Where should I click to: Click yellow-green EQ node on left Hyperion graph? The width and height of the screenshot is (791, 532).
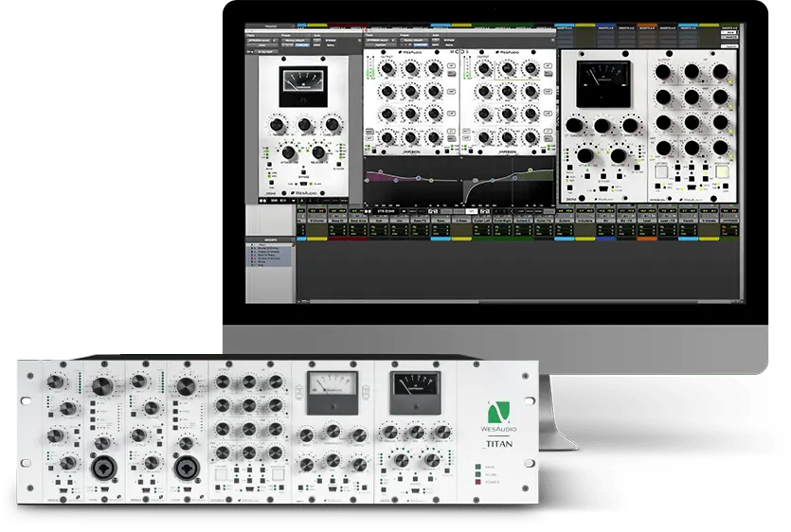click(x=431, y=180)
